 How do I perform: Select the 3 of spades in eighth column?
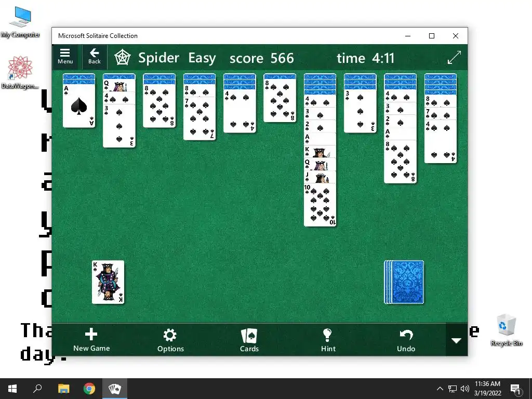360,111
